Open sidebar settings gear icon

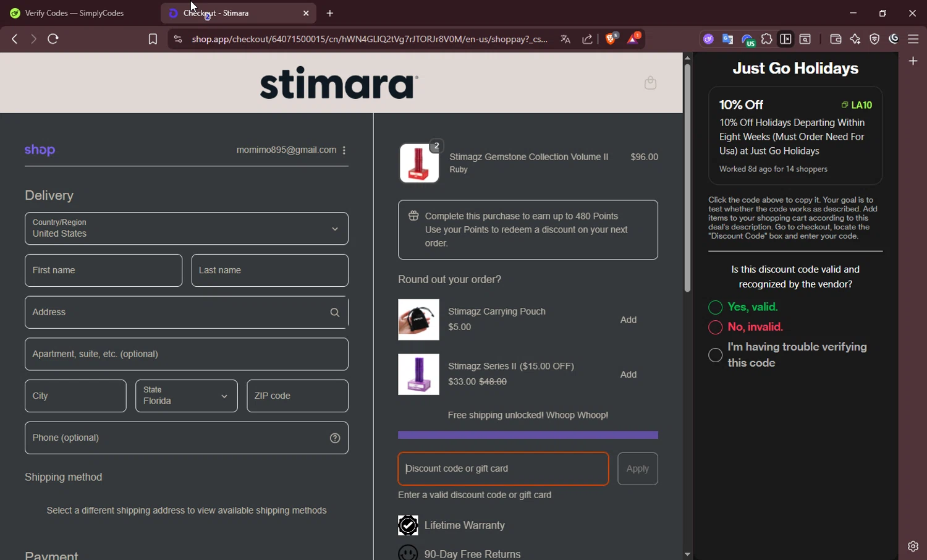pos(913,546)
